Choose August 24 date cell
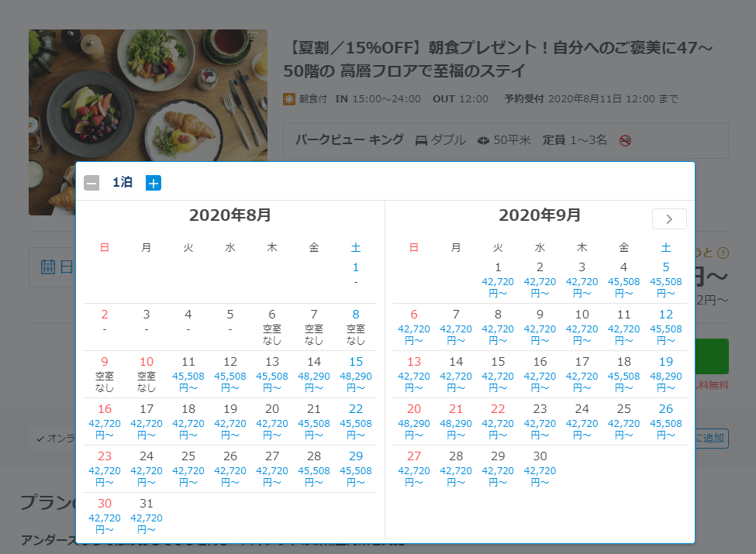This screenshot has width=756, height=554. tap(147, 469)
